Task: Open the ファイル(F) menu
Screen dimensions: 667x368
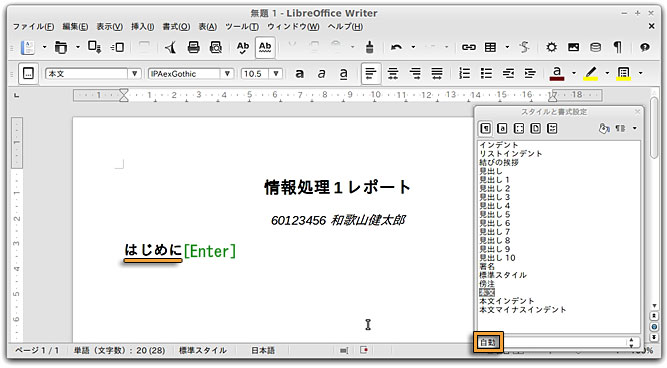Action: point(34,27)
